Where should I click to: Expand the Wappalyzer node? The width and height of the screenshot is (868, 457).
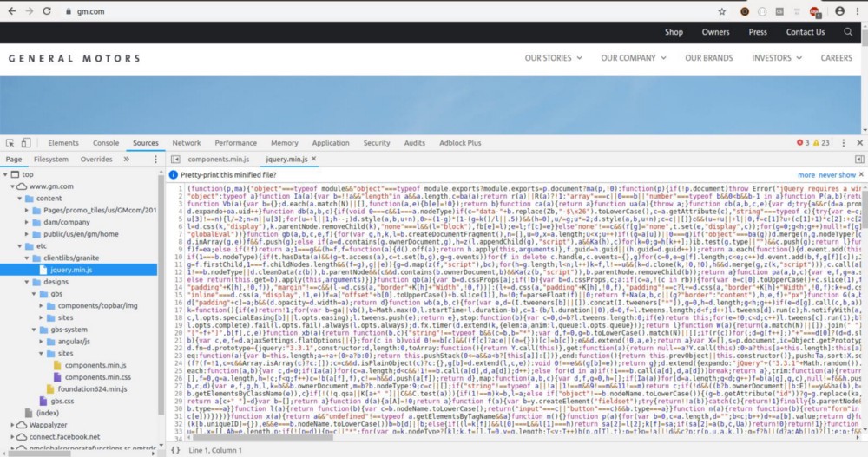click(x=13, y=425)
